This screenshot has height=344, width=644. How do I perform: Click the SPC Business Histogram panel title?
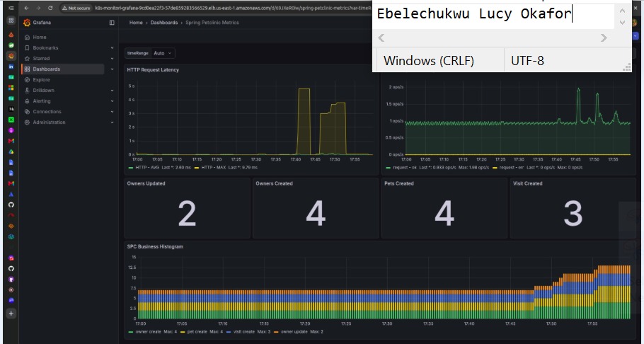point(155,246)
